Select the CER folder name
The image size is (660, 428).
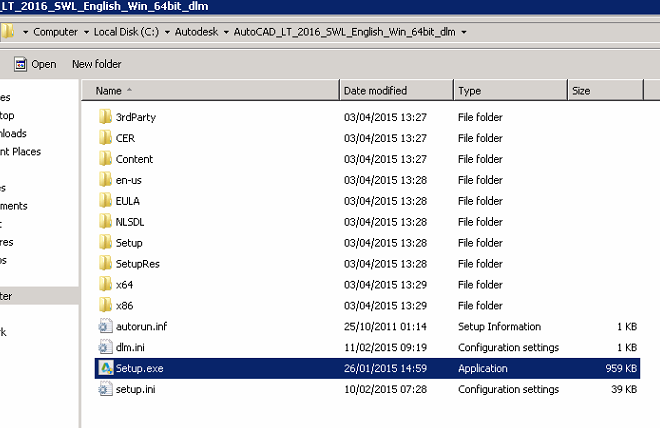click(125, 138)
